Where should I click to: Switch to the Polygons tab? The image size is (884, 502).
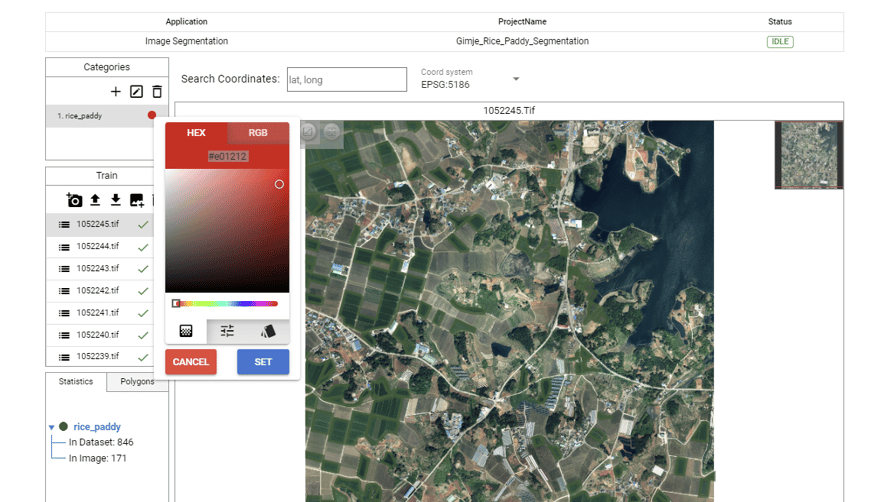137,382
